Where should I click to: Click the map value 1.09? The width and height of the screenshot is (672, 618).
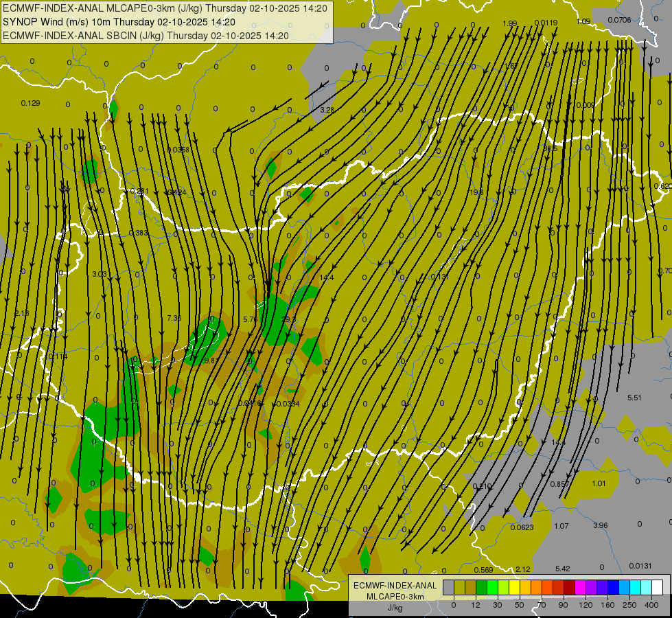(583, 21)
